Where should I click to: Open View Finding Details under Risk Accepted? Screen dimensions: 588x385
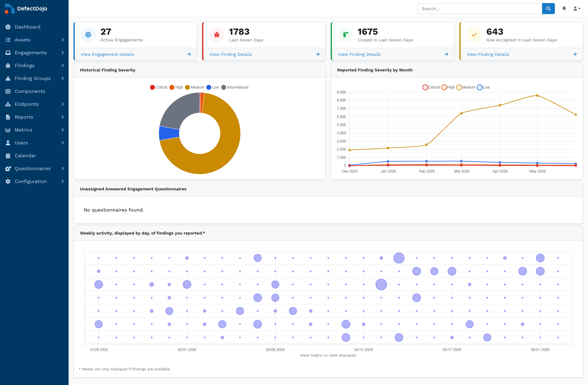pyautogui.click(x=488, y=54)
